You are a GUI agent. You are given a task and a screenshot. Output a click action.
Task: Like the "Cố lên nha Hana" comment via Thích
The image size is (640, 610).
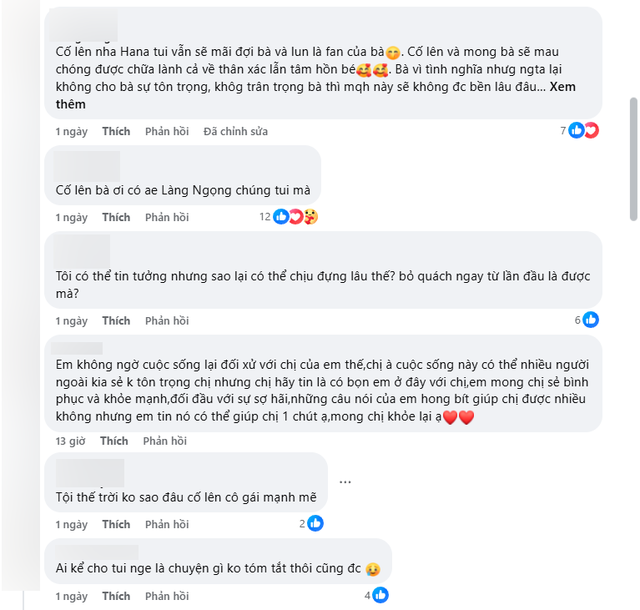click(116, 131)
